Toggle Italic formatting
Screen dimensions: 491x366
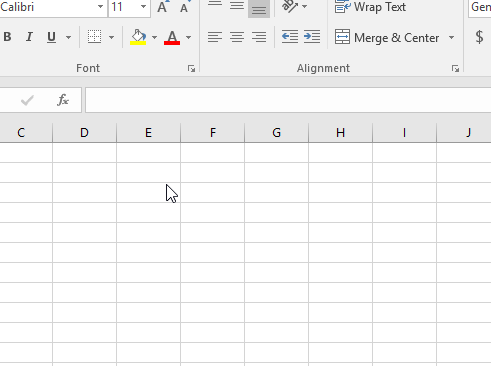tap(29, 37)
